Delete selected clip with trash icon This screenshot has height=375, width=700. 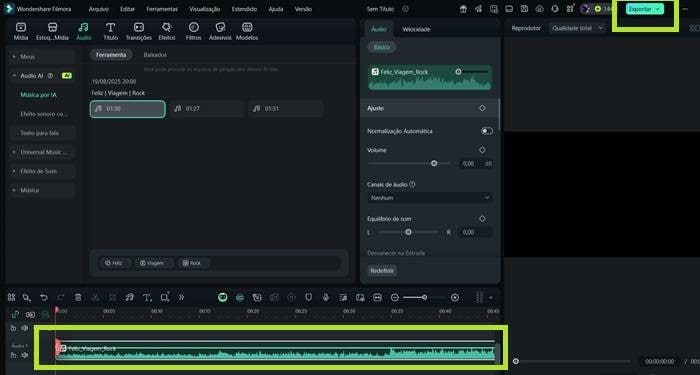point(78,297)
